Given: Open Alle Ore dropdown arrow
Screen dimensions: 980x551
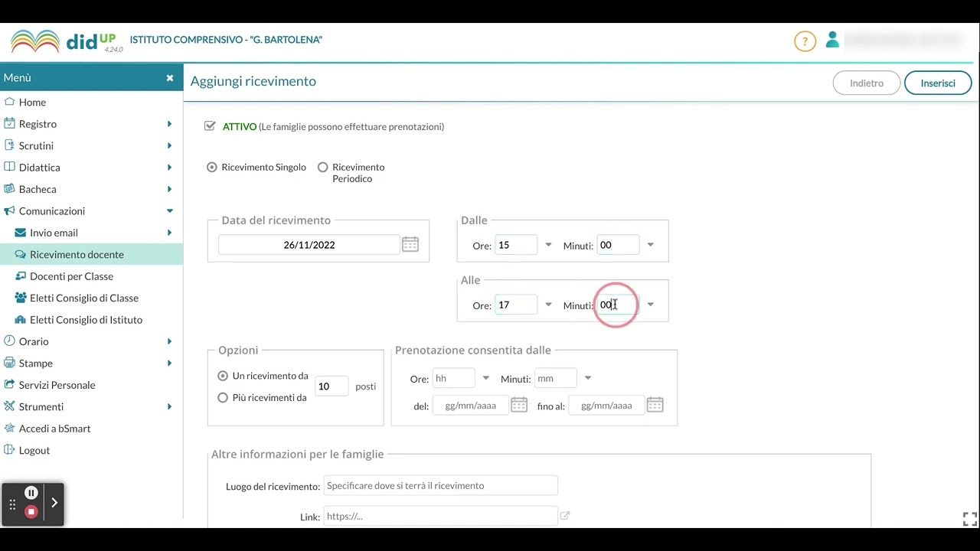Looking at the screenshot, I should coord(548,305).
